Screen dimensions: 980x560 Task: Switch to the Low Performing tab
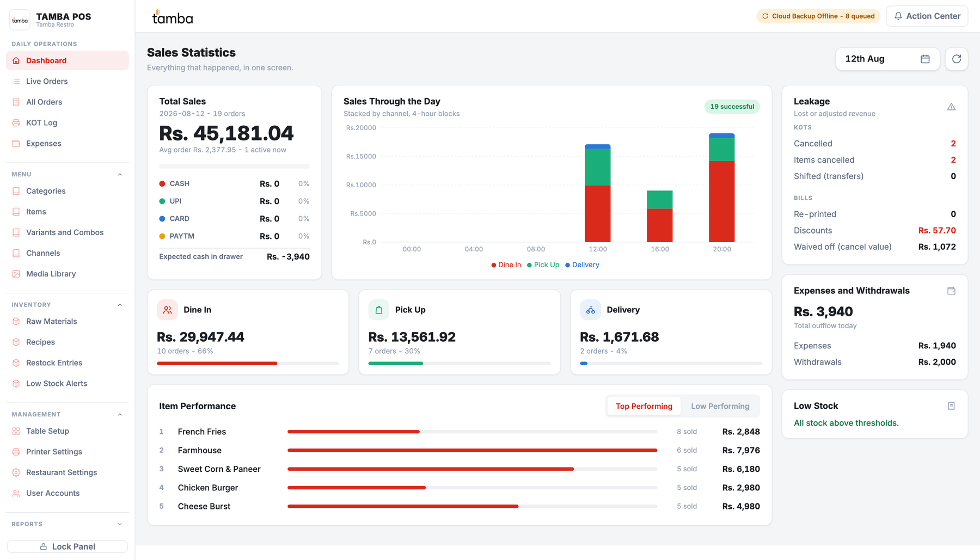[x=720, y=407]
